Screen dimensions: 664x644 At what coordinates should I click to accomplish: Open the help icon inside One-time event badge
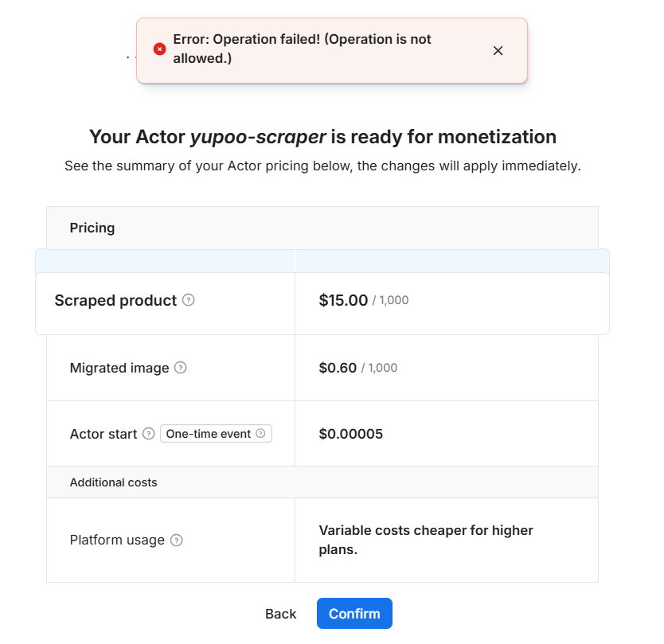tap(261, 434)
